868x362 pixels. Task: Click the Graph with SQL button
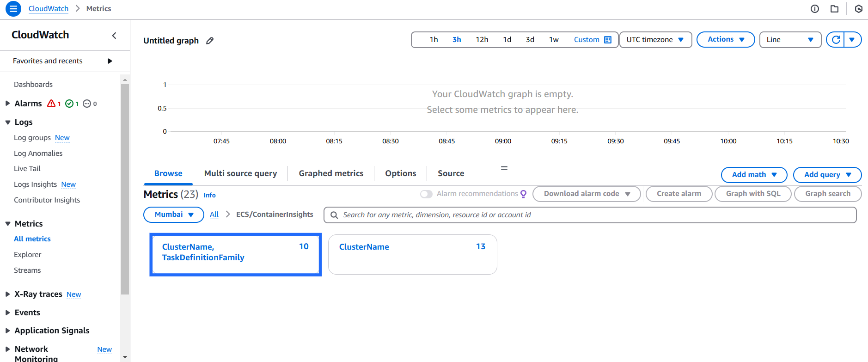point(753,194)
